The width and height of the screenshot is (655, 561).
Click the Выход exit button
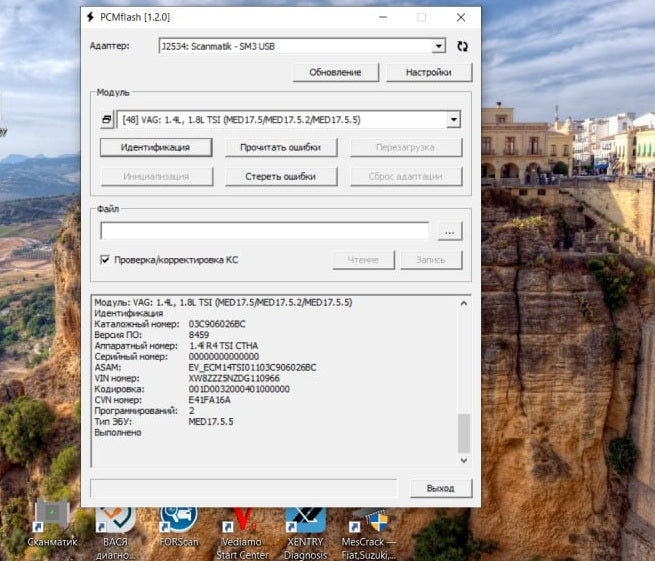440,488
